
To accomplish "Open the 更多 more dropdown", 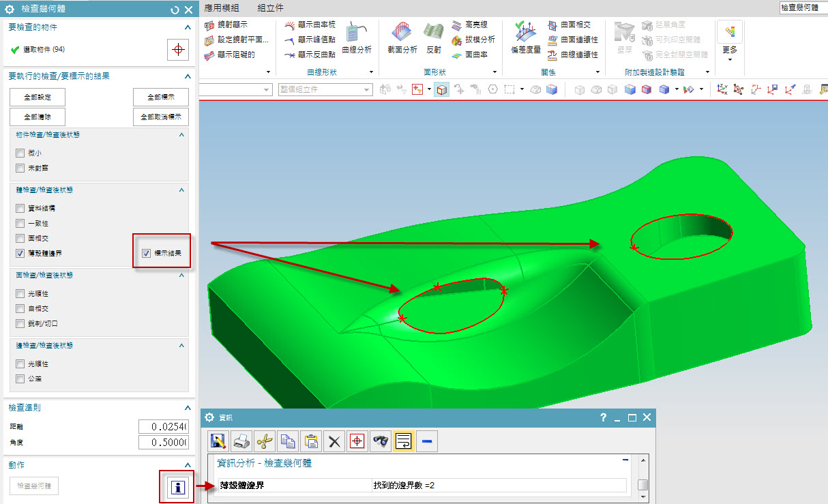I will coord(730,42).
